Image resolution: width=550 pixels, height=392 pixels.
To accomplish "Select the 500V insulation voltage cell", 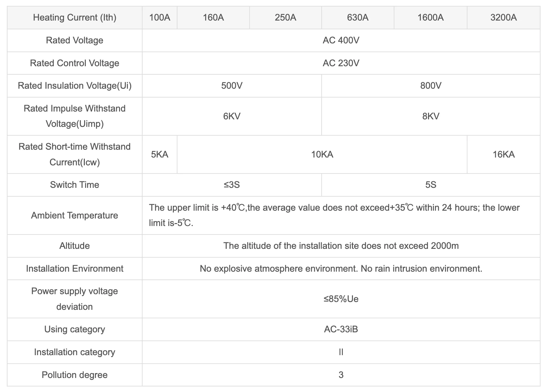I will [232, 86].
